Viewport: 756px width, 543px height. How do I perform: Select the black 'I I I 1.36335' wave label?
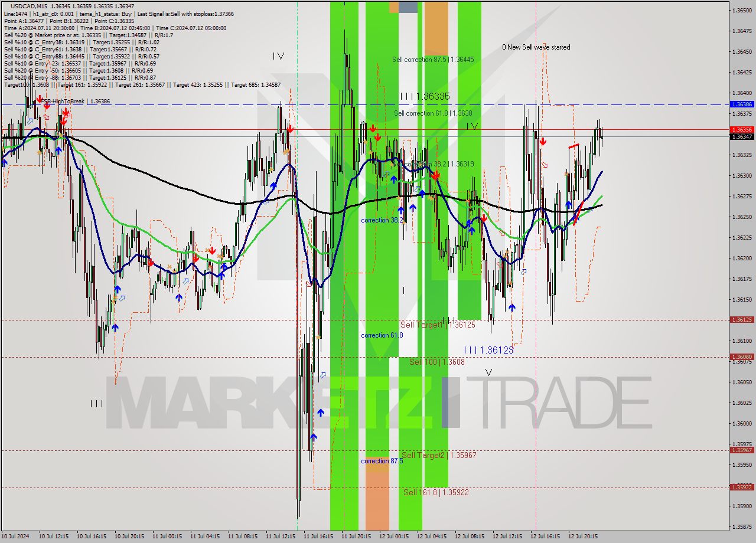pos(425,96)
